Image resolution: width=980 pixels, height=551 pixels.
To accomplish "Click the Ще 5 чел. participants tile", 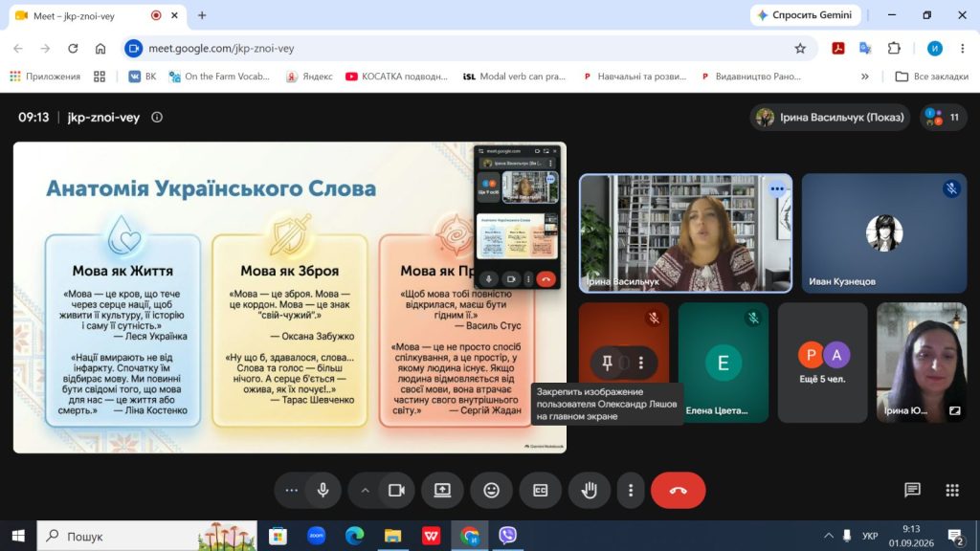I will click(x=822, y=363).
